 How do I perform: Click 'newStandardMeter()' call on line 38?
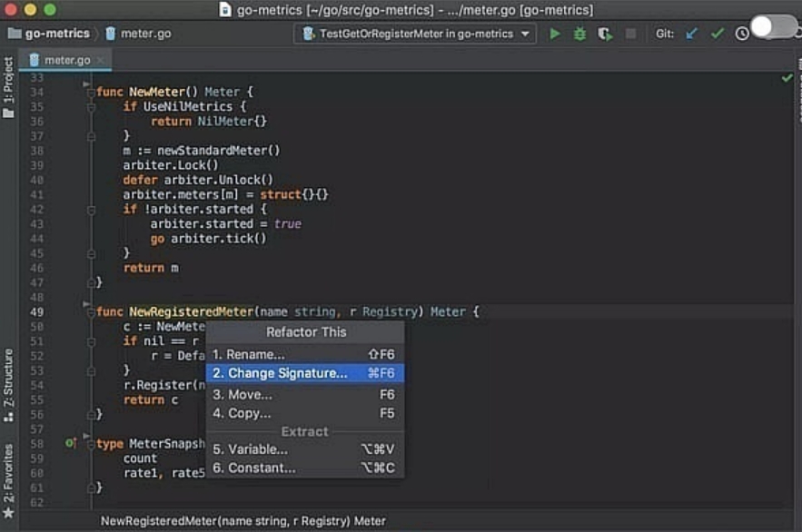218,151
